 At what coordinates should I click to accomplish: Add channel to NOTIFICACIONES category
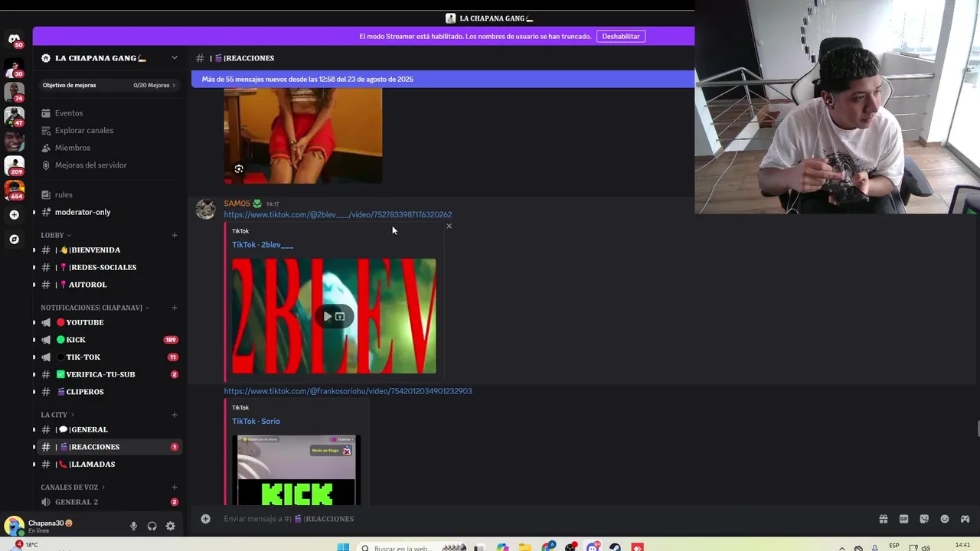click(x=175, y=308)
